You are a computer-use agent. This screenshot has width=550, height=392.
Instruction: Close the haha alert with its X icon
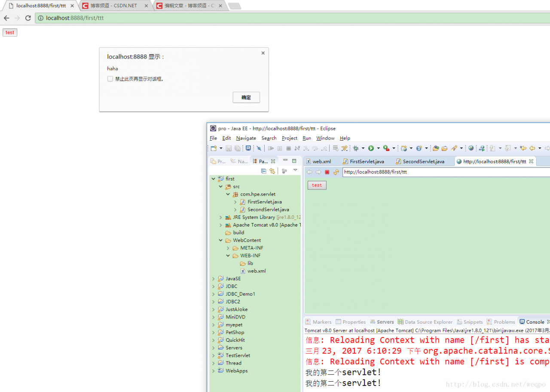[263, 53]
